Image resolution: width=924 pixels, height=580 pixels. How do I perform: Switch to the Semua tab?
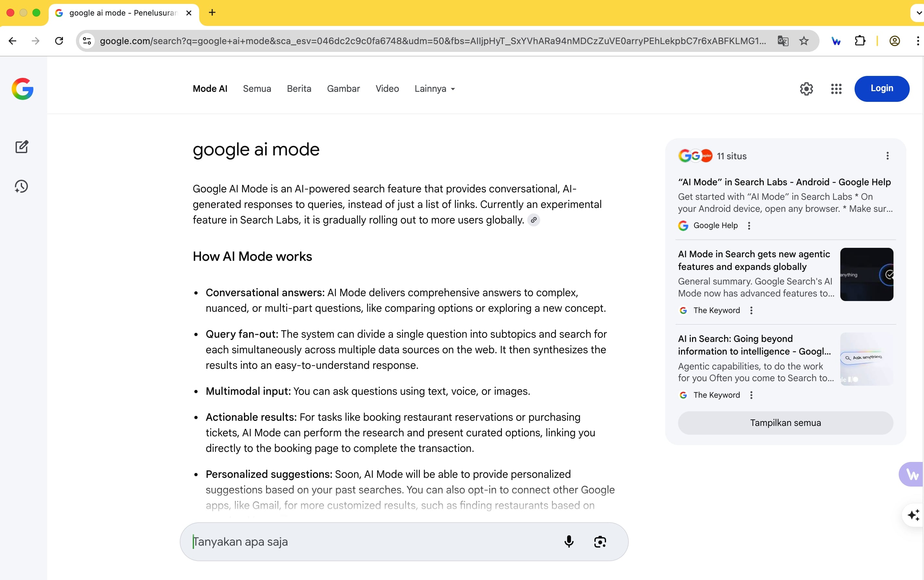(x=257, y=89)
